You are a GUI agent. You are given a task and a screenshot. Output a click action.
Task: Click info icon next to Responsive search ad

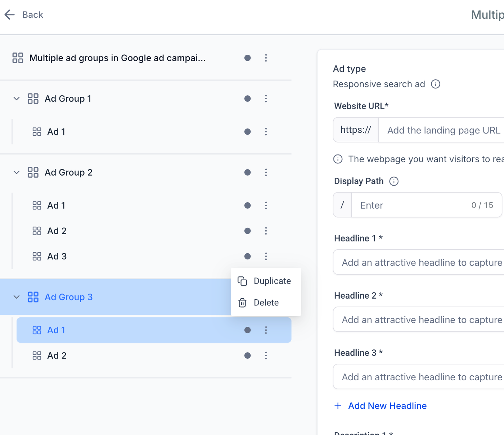436,84
